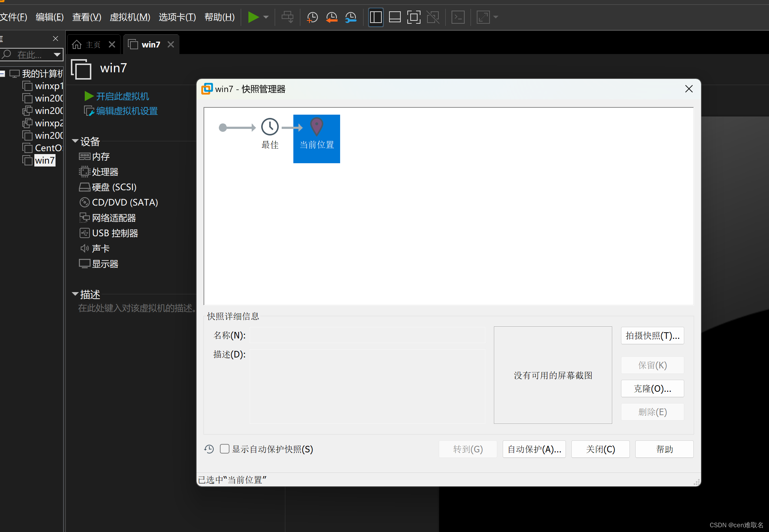
Task: Select the 最佳 snapshot clock icon
Action: 270,127
